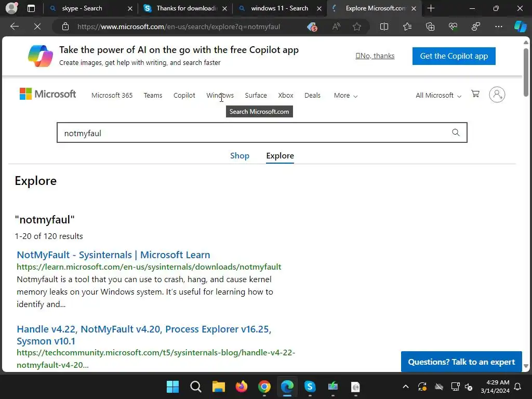Open the shopping cart icon

[475, 94]
